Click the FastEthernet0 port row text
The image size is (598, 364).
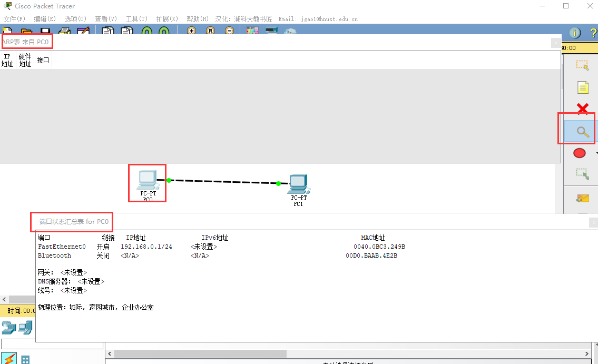click(62, 247)
